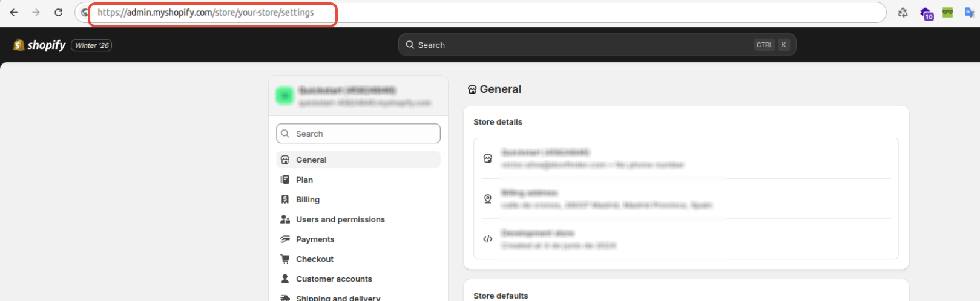Click the green store avatar in the settings sidebar
Image resolution: width=980 pixels, height=301 pixels.
point(284,95)
